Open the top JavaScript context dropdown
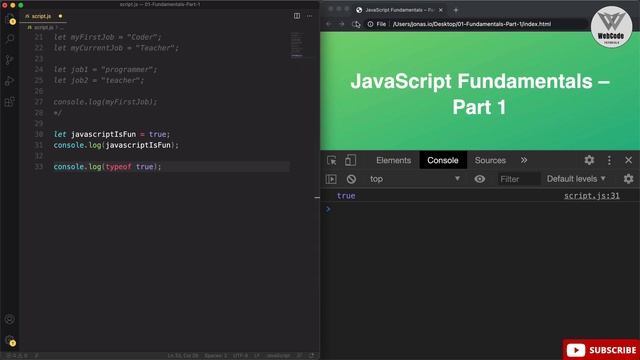 coord(415,179)
